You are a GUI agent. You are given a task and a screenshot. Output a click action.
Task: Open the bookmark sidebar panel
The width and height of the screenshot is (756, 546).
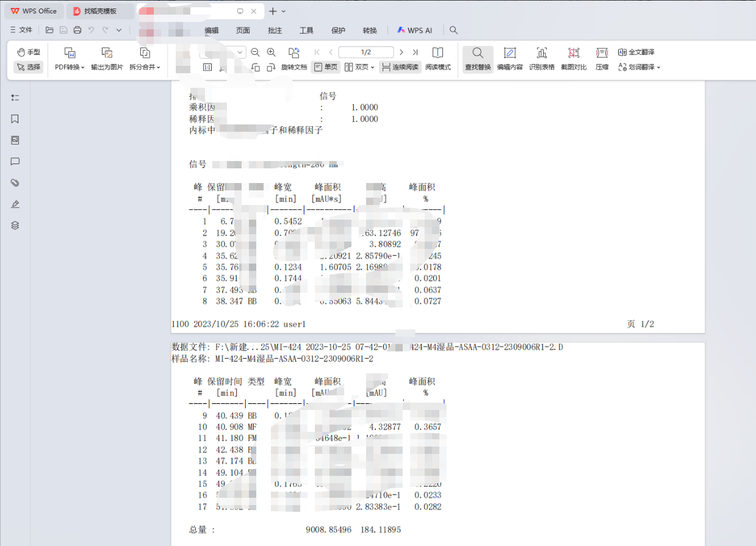point(15,119)
